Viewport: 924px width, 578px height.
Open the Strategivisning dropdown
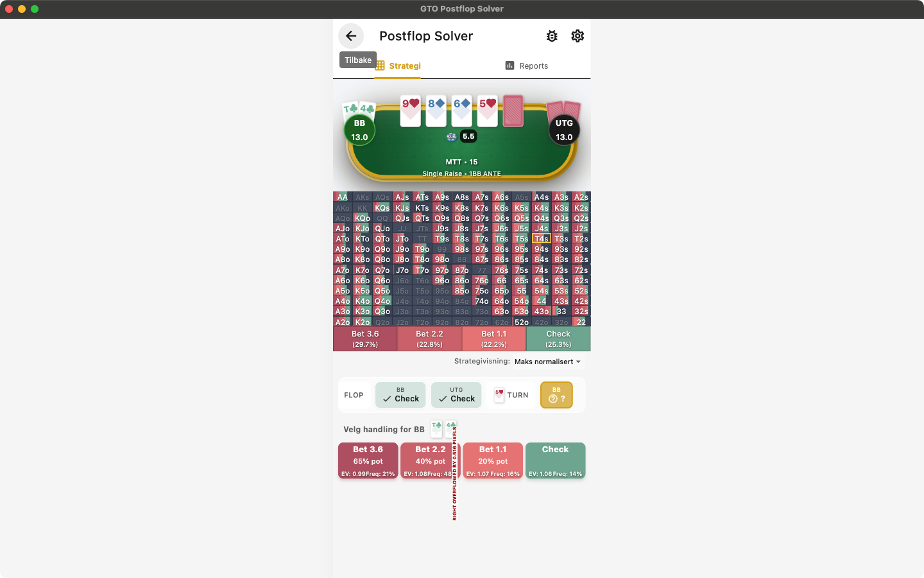tap(547, 362)
